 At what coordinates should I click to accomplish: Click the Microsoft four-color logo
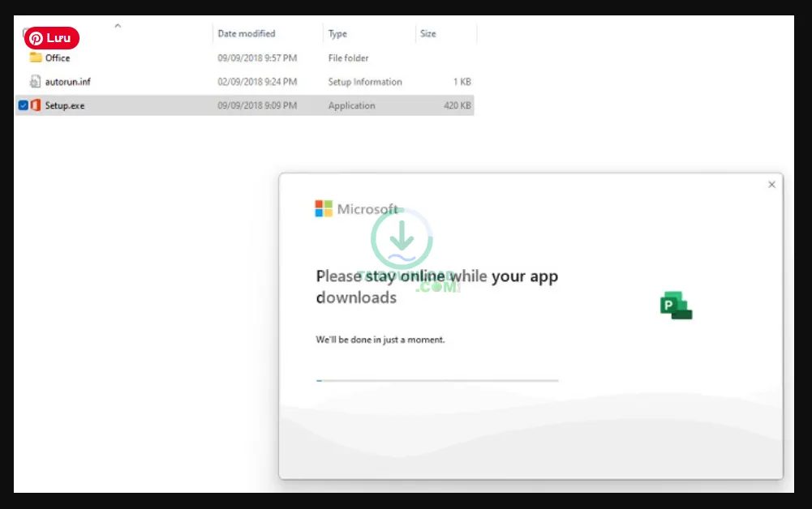coord(324,209)
